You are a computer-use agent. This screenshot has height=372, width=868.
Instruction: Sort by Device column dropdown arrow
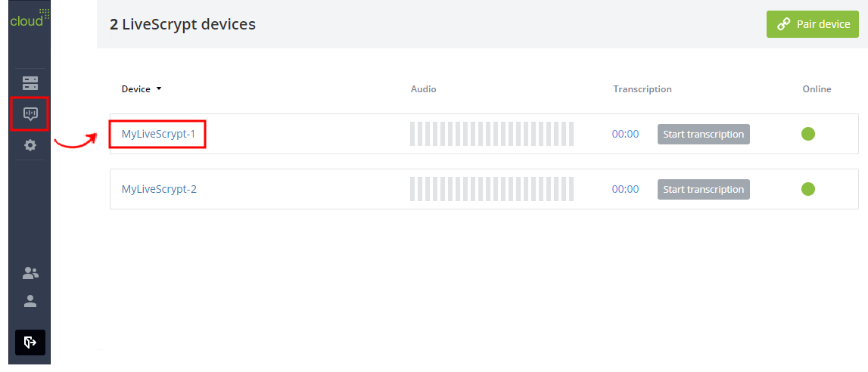click(x=159, y=89)
